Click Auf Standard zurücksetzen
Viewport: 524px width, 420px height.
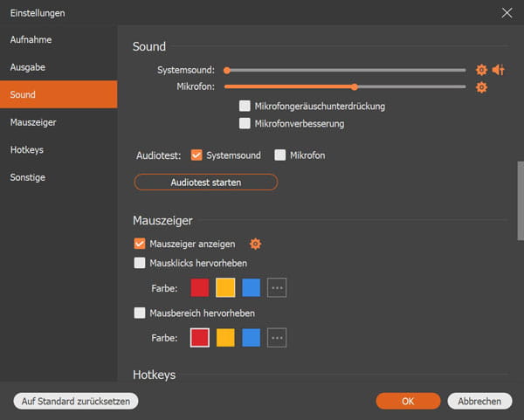(x=76, y=402)
